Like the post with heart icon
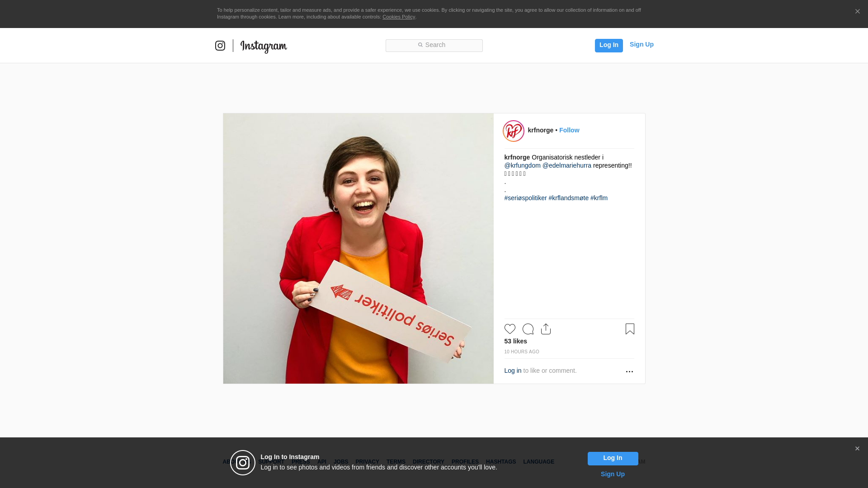Screen dimensions: 868x488 [x=510, y=329]
